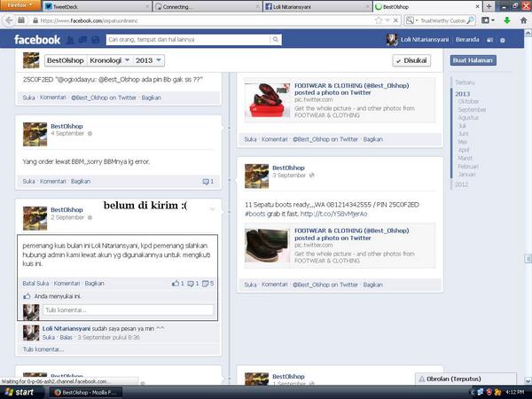Select the BestOlshop browser tab
The width and height of the screenshot is (532, 399).
pos(427,6)
